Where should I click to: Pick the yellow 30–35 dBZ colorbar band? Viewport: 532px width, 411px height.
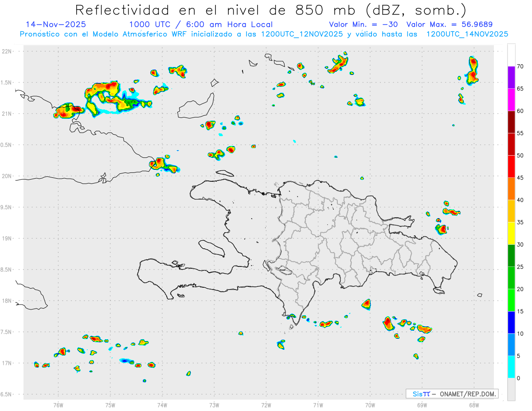point(511,233)
